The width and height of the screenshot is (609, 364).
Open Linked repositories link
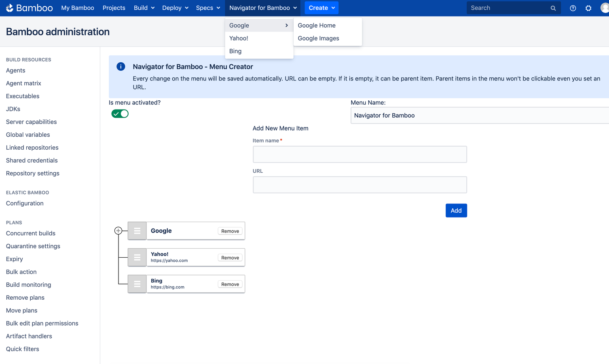32,148
